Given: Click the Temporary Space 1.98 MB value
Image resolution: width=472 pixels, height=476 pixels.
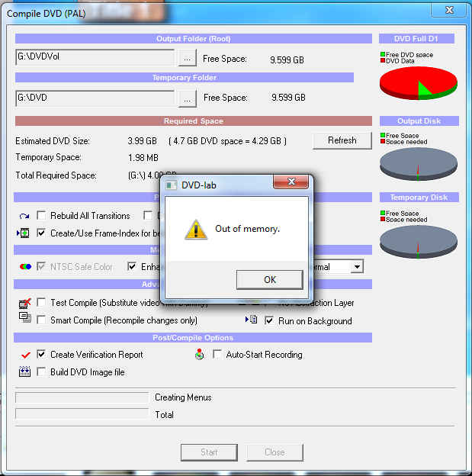Looking at the screenshot, I should click(x=143, y=158).
